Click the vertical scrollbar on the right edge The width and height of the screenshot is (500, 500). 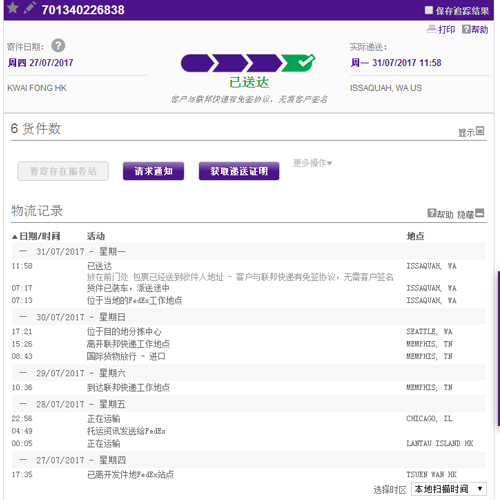(x=498, y=348)
